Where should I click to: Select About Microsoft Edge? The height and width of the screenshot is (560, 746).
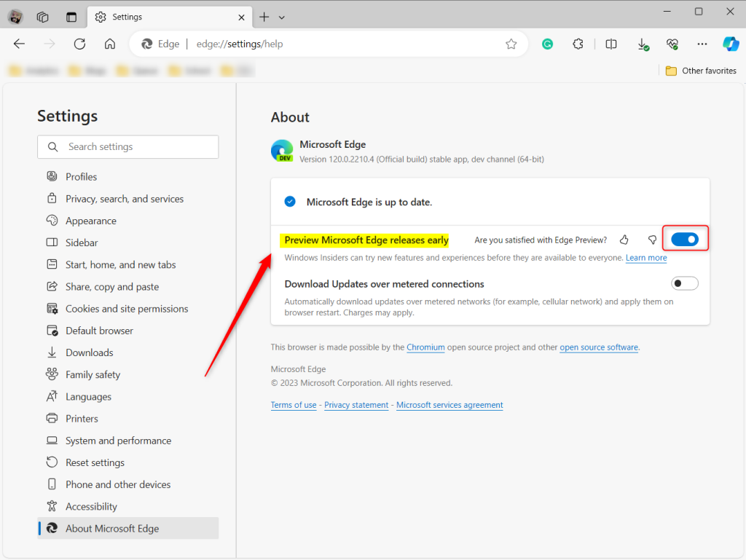point(128,528)
